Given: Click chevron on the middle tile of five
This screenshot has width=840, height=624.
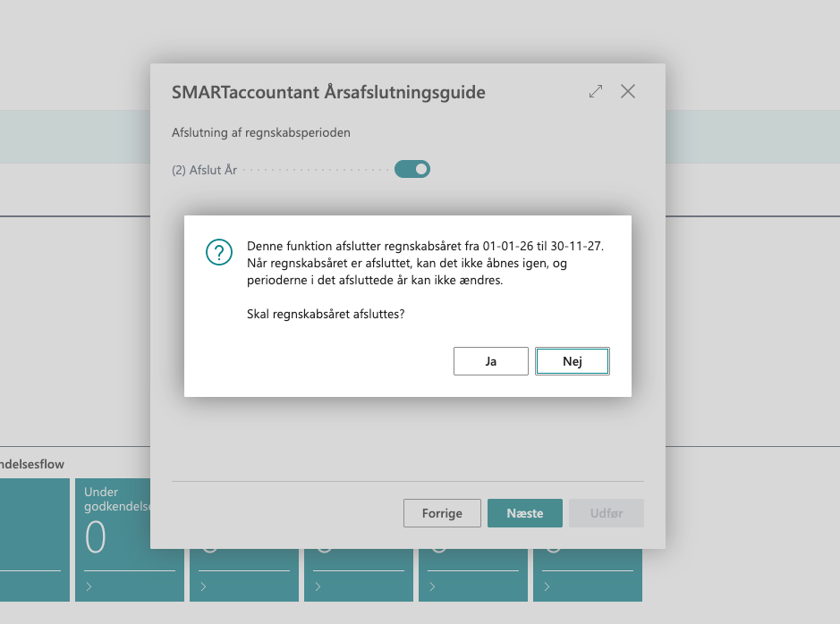Looking at the screenshot, I should pos(318,586).
